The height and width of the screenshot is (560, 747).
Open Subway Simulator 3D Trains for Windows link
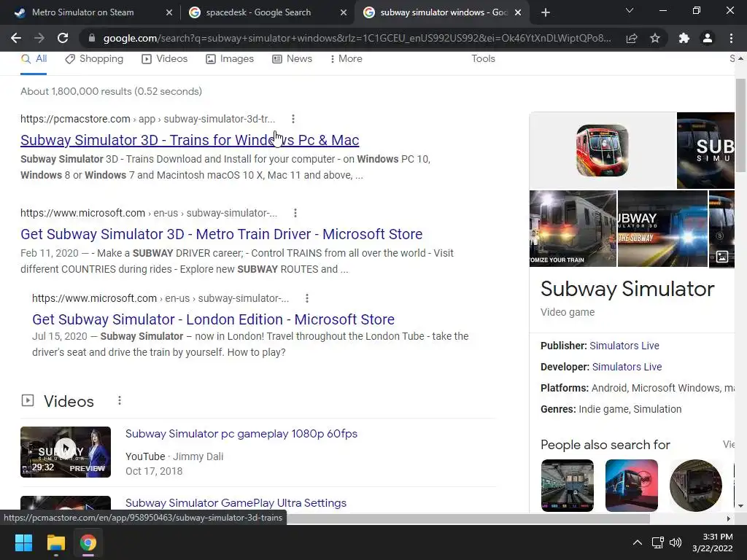click(x=190, y=140)
